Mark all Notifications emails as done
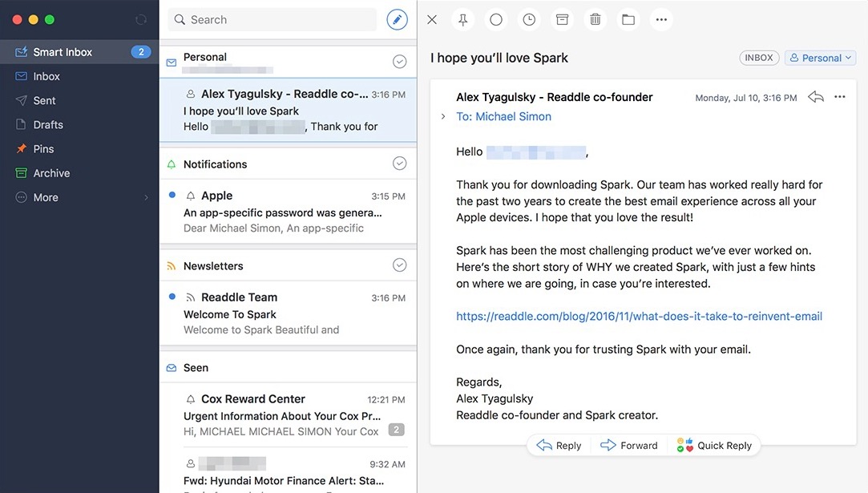Screen dimensions: 868x493 coord(400,164)
